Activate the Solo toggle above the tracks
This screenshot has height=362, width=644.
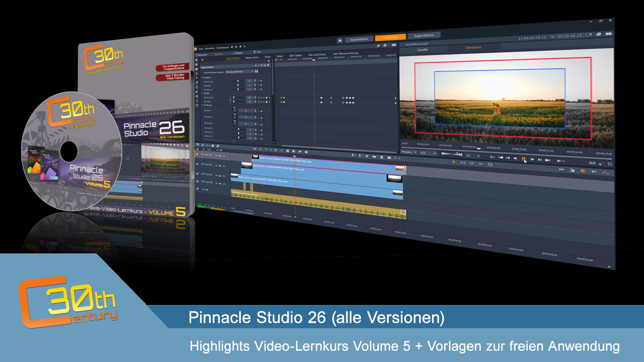pos(209,149)
